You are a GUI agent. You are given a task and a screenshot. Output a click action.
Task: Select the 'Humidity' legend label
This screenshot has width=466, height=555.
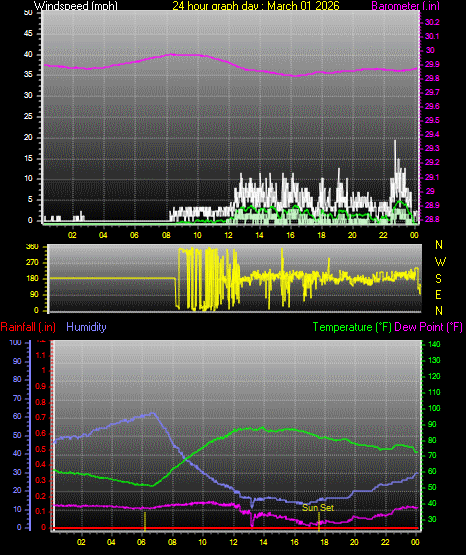[x=86, y=327]
